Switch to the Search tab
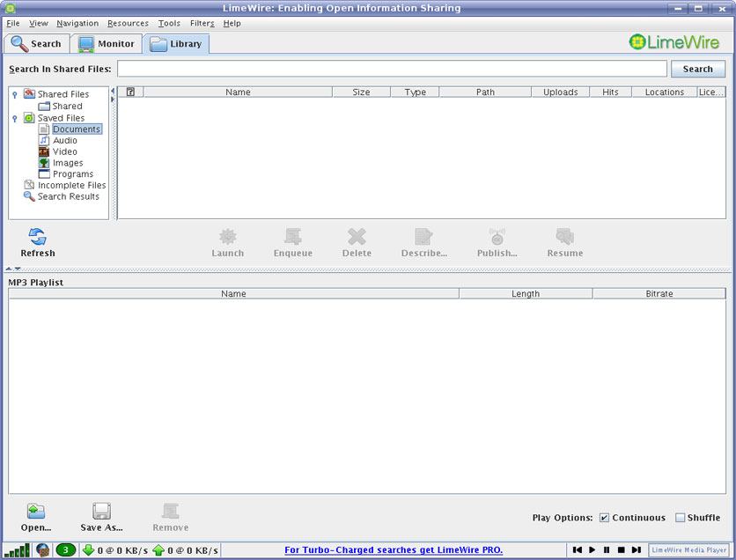This screenshot has height=560, width=736. tap(37, 44)
